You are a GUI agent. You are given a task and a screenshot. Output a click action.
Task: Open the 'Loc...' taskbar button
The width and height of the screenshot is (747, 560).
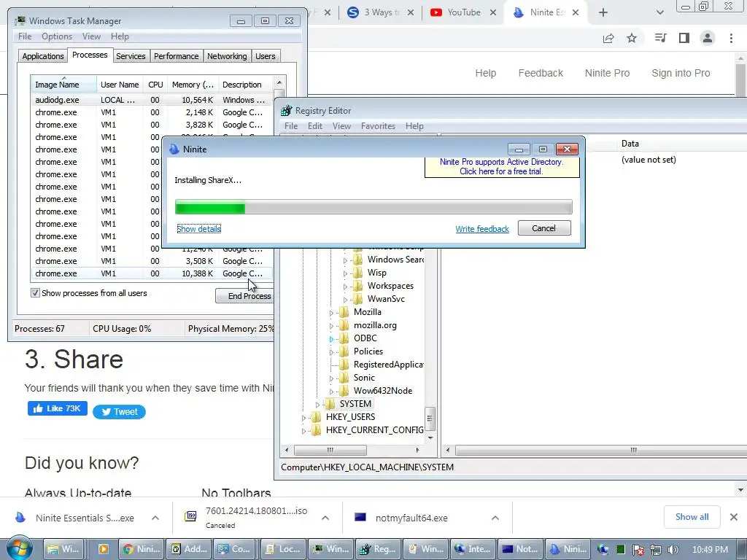click(284, 549)
